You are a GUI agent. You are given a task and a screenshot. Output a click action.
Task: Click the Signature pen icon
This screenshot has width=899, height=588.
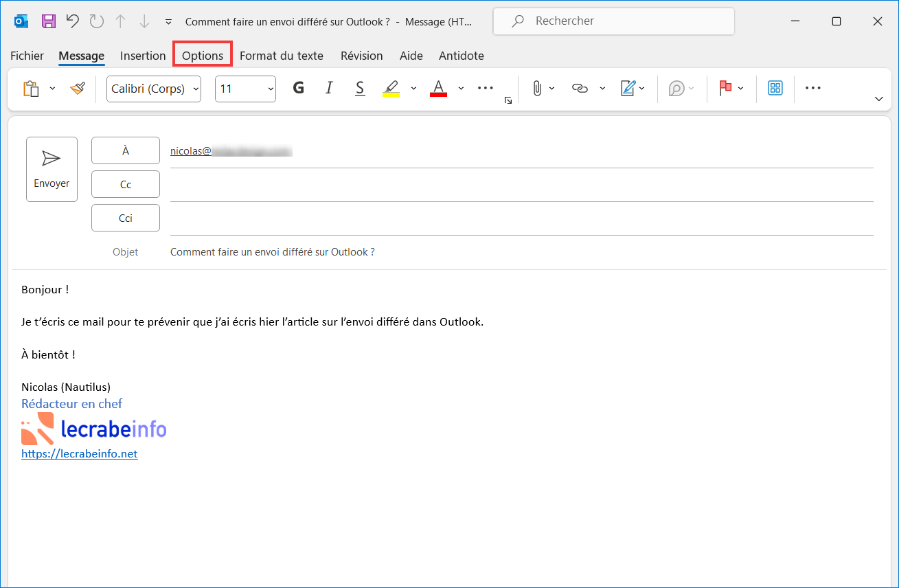click(x=628, y=89)
